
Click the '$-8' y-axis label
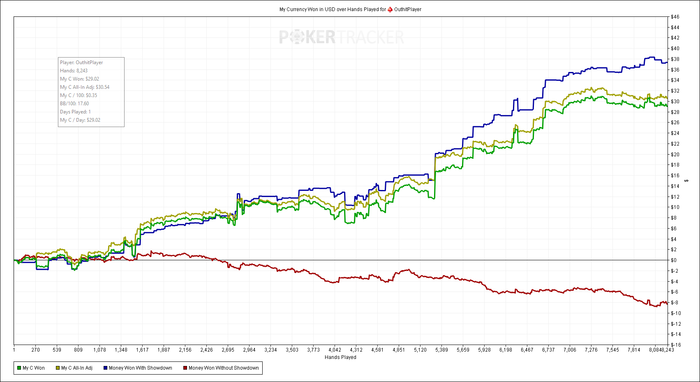tap(675, 303)
